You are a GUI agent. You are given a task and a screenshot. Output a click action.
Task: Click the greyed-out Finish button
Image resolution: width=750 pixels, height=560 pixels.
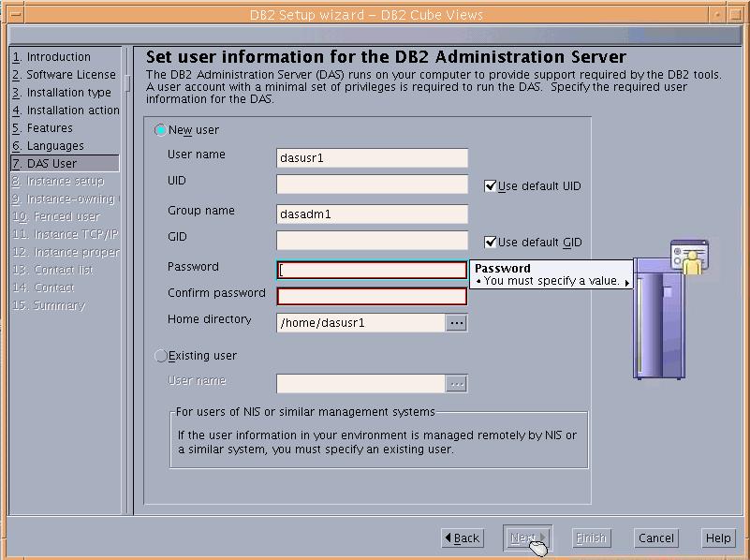pyautogui.click(x=591, y=538)
